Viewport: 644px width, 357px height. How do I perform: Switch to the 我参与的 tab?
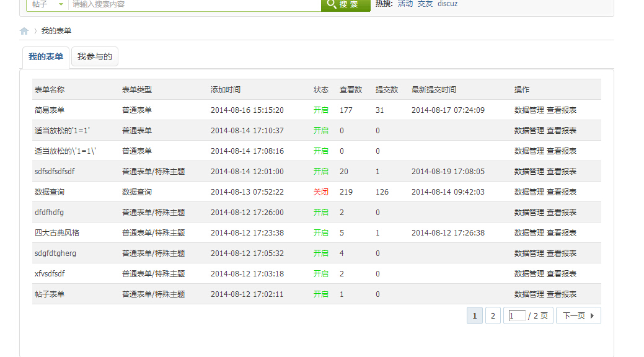click(x=94, y=56)
